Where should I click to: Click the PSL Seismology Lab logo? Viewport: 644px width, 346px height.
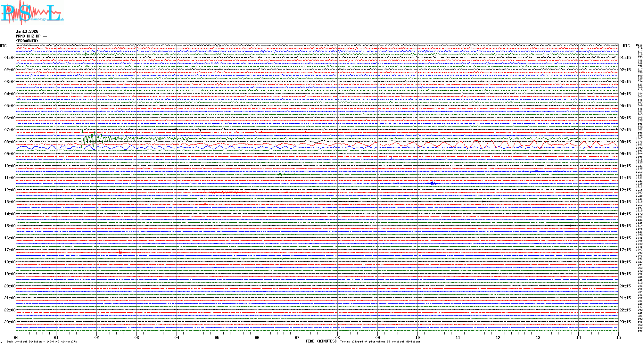click(32, 13)
